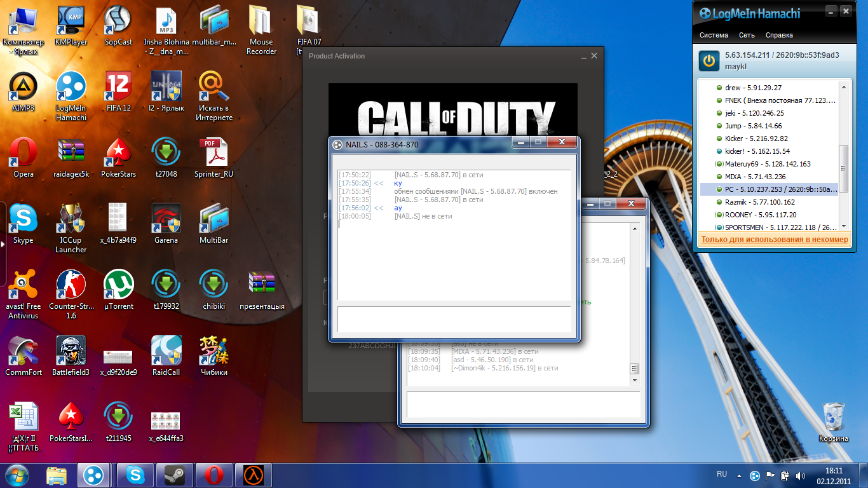Click the ay message in NAIL.S chat
The width and height of the screenshot is (868, 488).
coord(398,208)
